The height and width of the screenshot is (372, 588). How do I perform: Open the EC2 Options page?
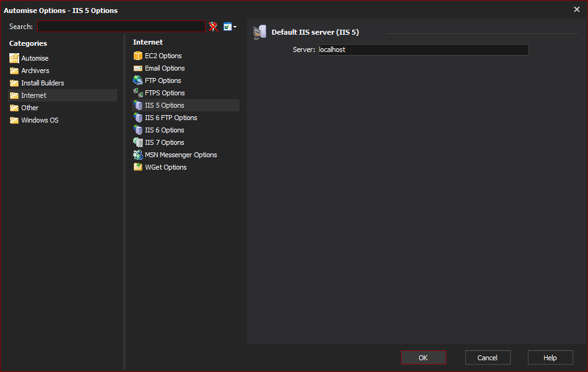click(x=163, y=56)
